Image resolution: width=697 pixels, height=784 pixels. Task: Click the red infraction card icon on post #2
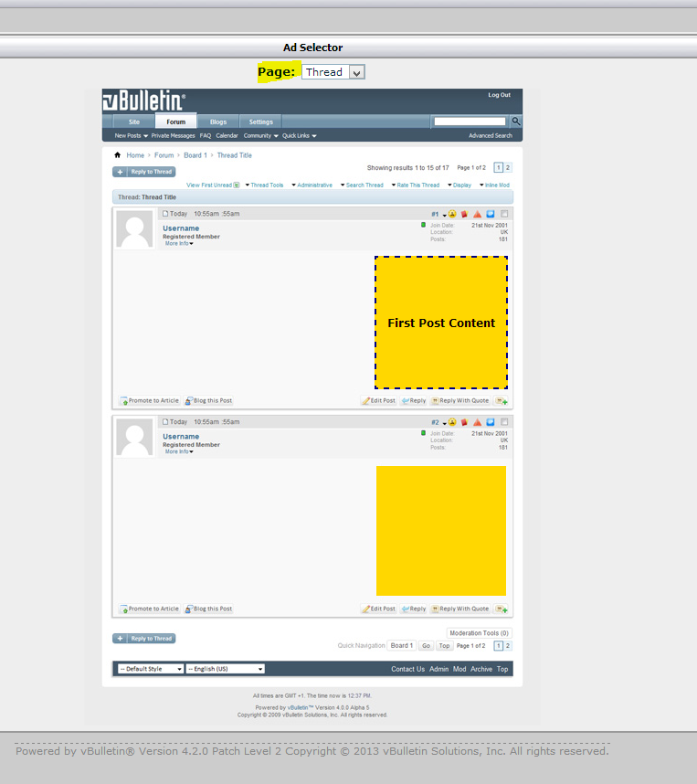tap(464, 422)
